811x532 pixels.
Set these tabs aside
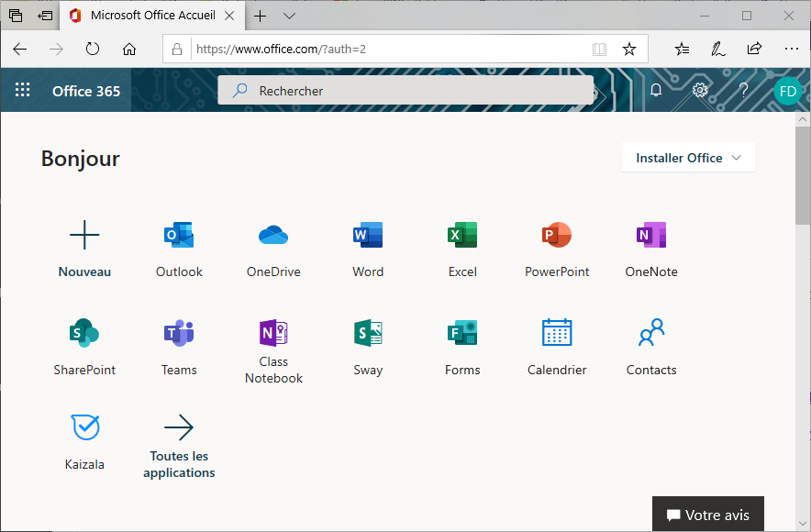click(x=45, y=16)
